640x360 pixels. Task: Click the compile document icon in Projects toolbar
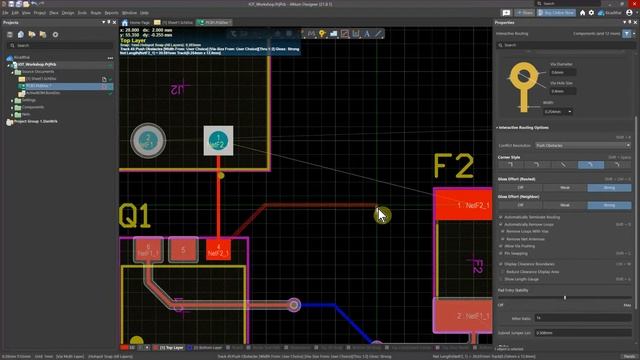point(21,35)
